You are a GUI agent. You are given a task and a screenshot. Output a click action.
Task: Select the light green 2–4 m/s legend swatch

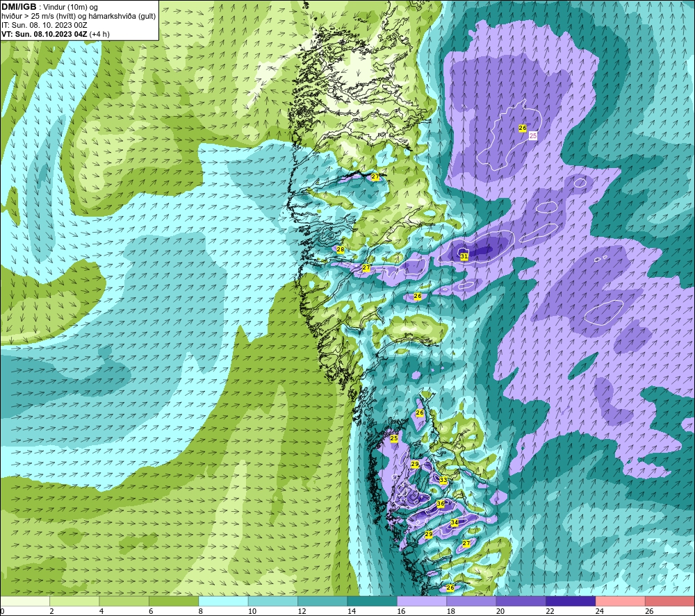coord(74,601)
